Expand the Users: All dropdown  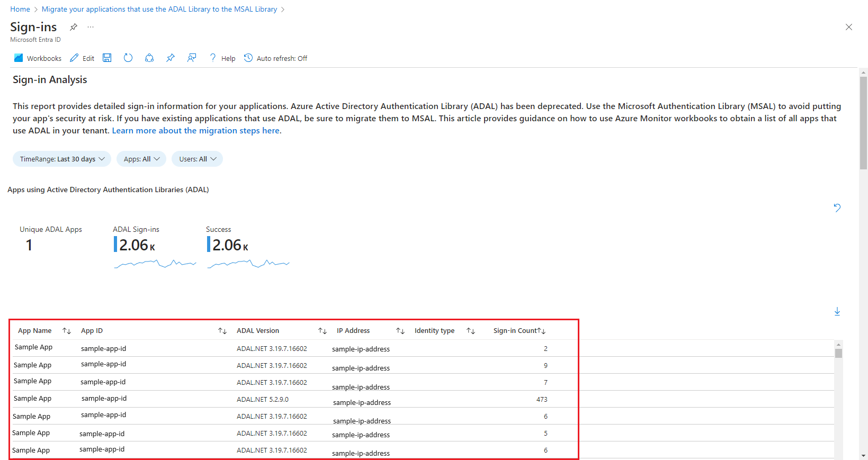(x=197, y=159)
